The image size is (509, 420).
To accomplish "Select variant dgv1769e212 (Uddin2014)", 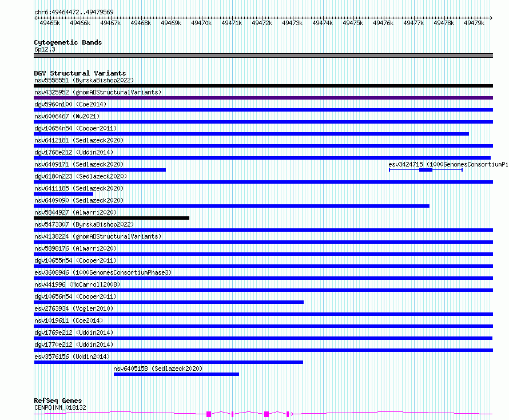I will pyautogui.click(x=74, y=332).
